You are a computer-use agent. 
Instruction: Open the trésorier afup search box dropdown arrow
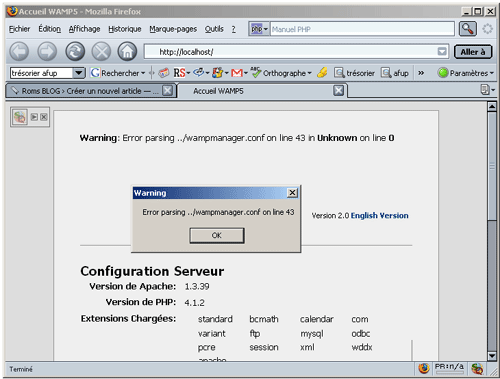[79, 73]
